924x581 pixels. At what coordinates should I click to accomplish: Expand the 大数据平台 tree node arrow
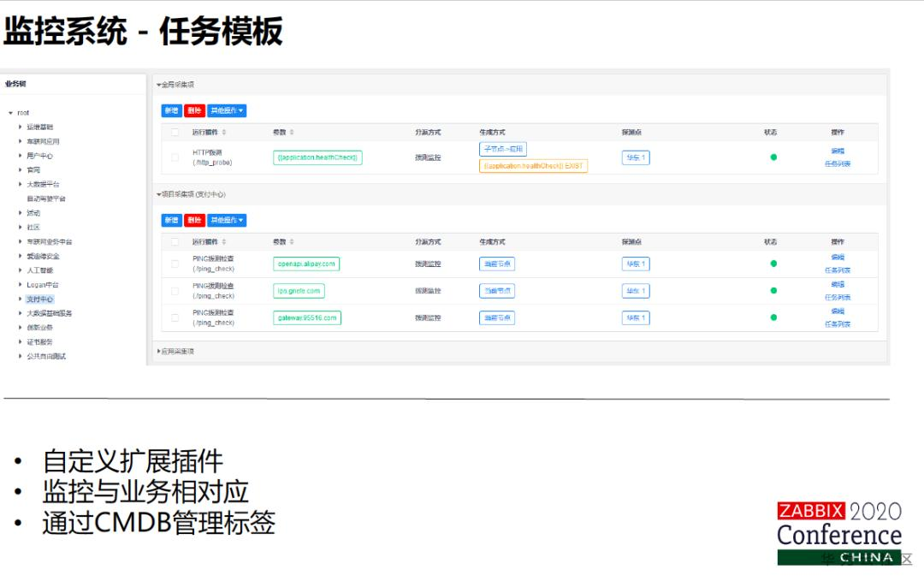coord(20,184)
